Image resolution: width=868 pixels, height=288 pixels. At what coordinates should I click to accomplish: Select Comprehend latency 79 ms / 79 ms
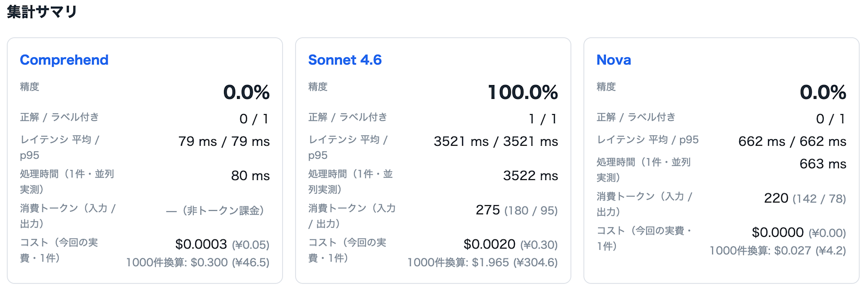[x=224, y=141]
